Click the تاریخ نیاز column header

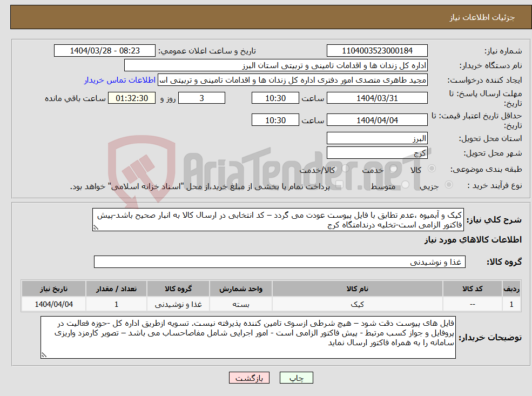53,289
